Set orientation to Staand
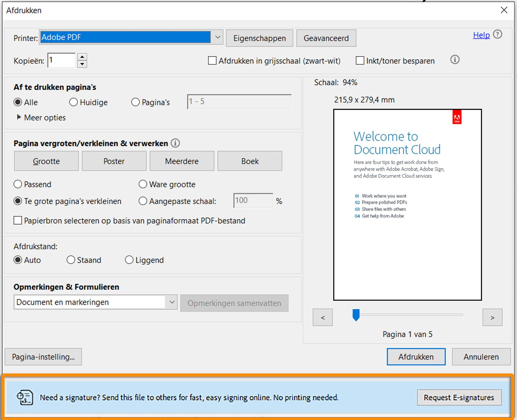Viewport: 517px width, 420px height. point(71,260)
